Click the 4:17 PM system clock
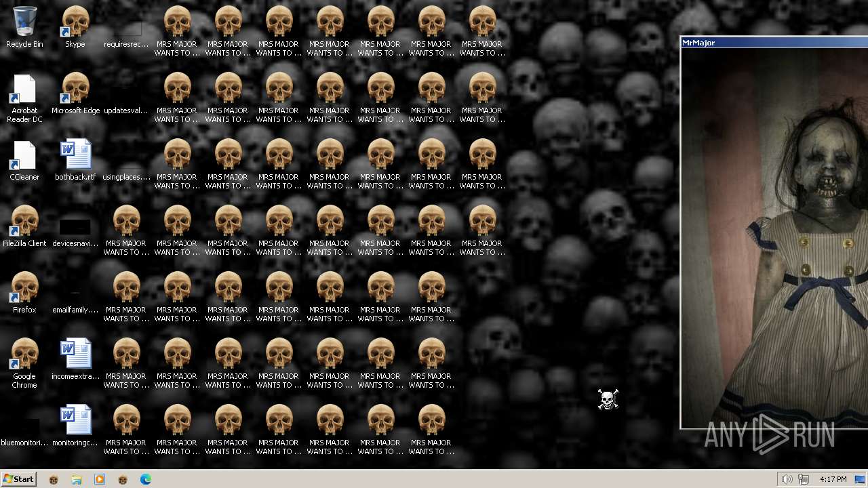This screenshot has width=868, height=488. 833,479
